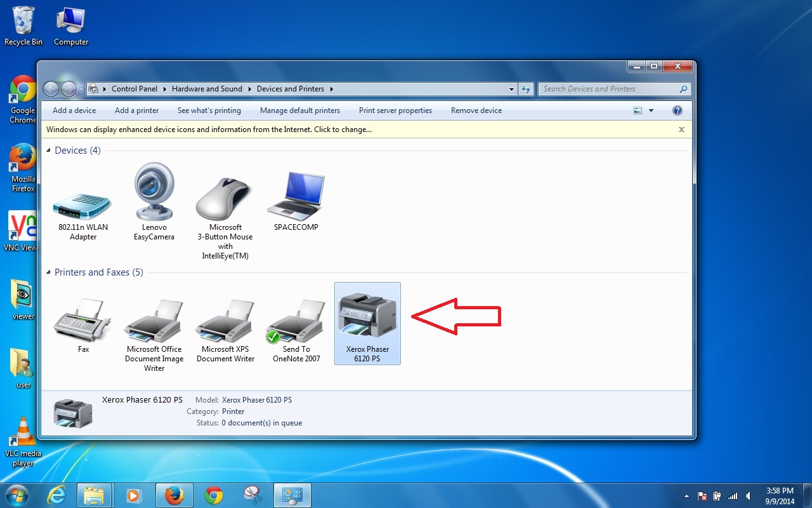Click the Back navigation arrow
Image resolution: width=812 pixels, height=508 pixels.
tap(51, 89)
